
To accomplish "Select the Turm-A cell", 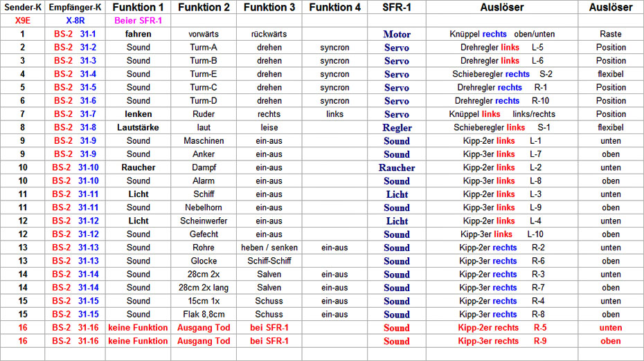I will [x=204, y=48].
